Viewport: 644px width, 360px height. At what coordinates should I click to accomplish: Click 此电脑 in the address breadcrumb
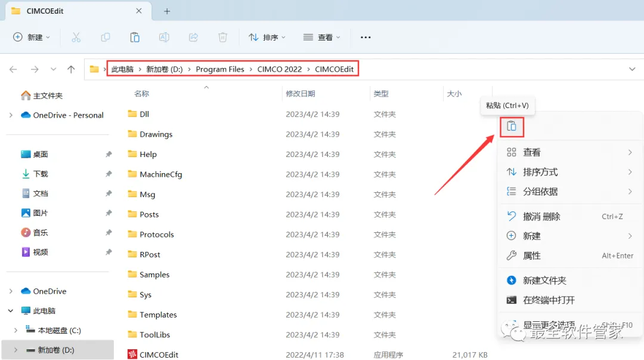coord(122,69)
